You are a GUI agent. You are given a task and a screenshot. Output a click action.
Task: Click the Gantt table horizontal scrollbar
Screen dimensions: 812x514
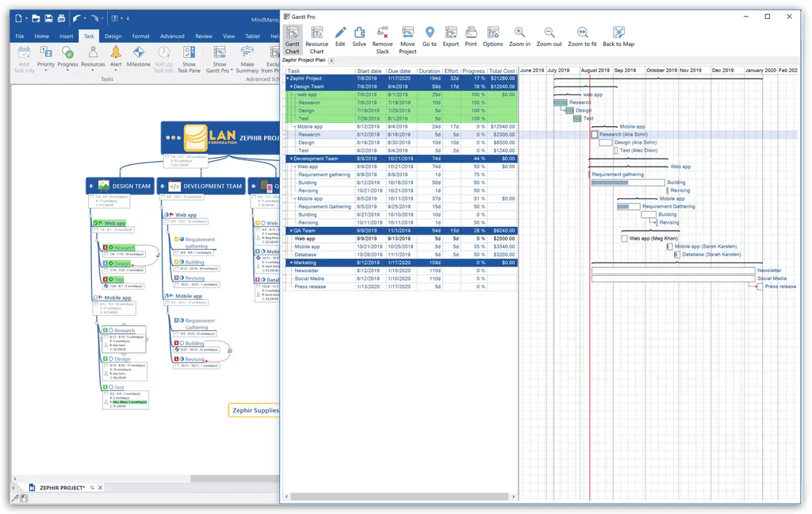coord(399,497)
